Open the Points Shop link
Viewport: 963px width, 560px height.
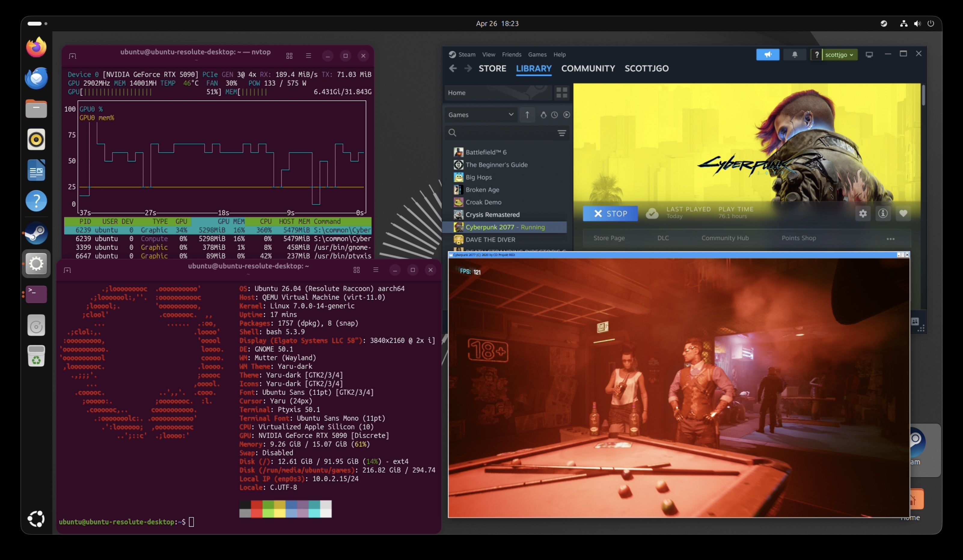click(799, 238)
